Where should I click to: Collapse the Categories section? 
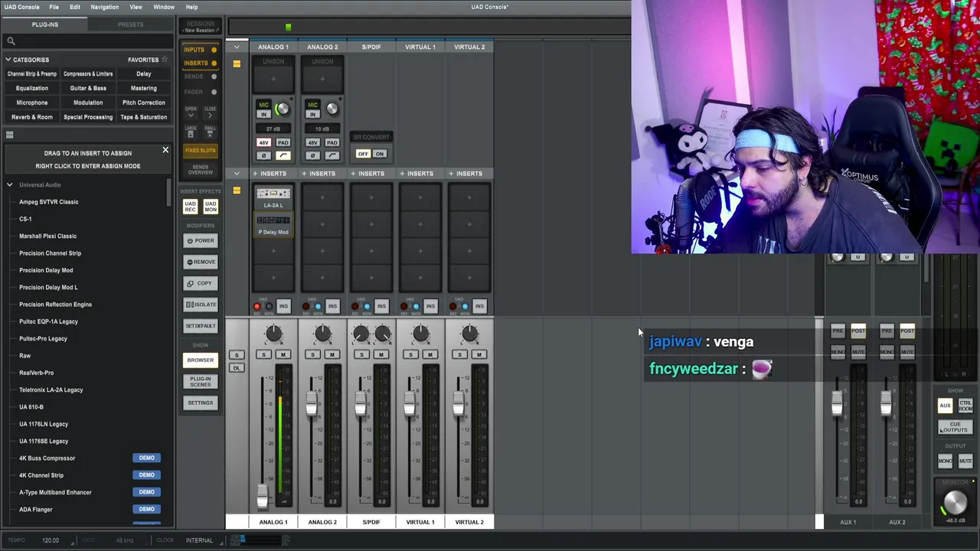click(8, 60)
